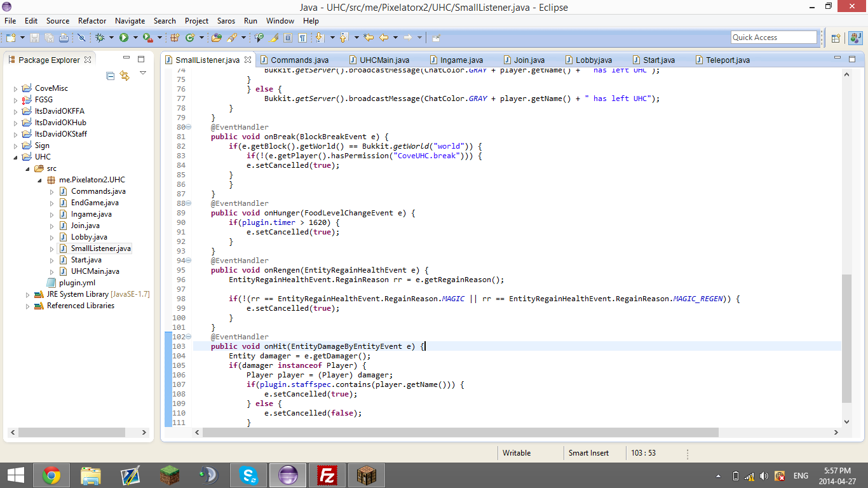
Task: Toggle Show Whitespace Characters icon
Action: click(302, 37)
